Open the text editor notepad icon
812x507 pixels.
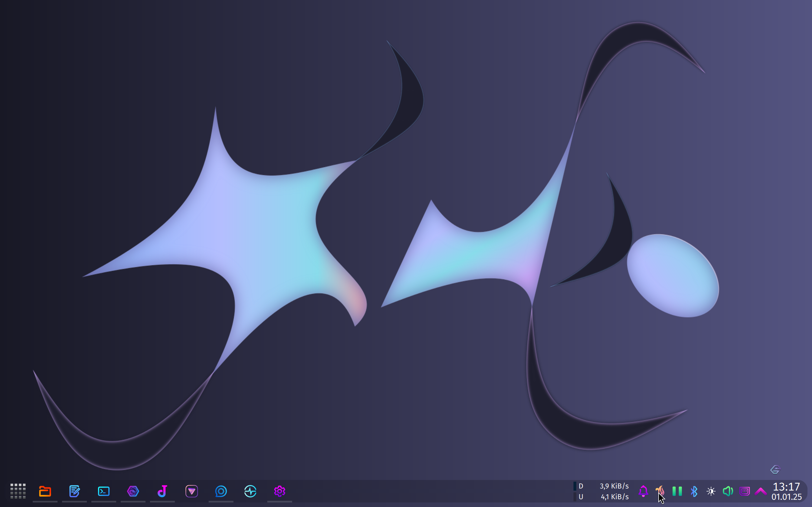coord(74,491)
